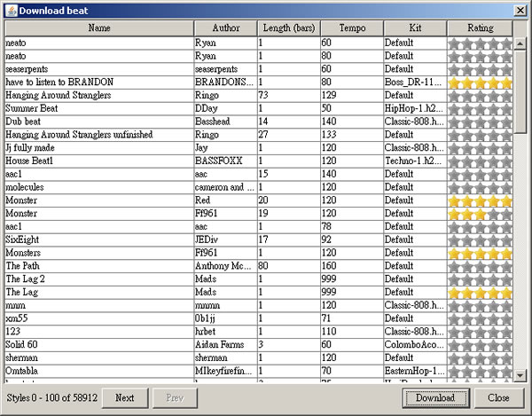
Task: Click rating stars of The Lag row
Action: click(x=480, y=293)
